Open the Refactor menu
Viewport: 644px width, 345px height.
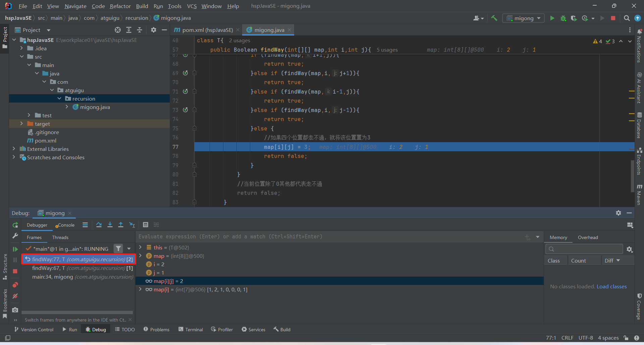[x=120, y=6]
